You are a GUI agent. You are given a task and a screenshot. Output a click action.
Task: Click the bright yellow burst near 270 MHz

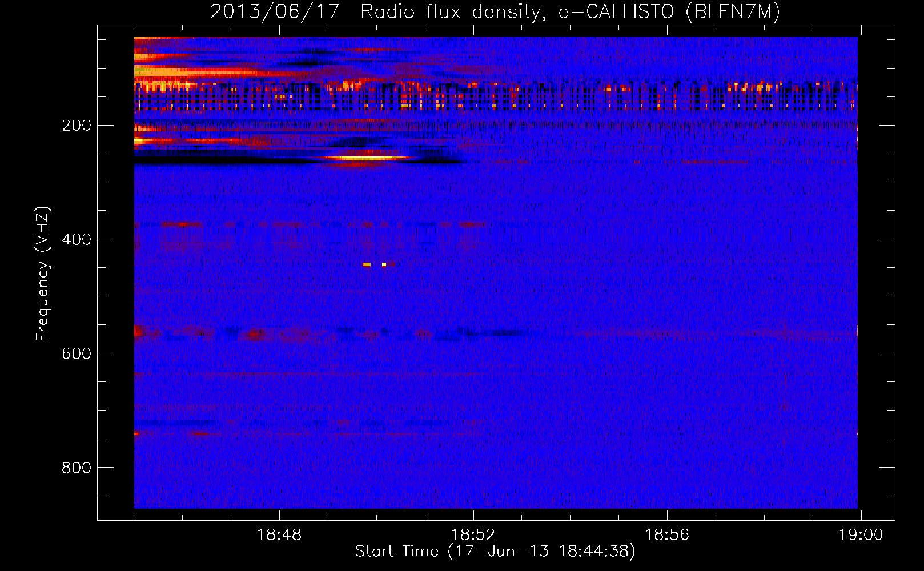tap(365, 158)
